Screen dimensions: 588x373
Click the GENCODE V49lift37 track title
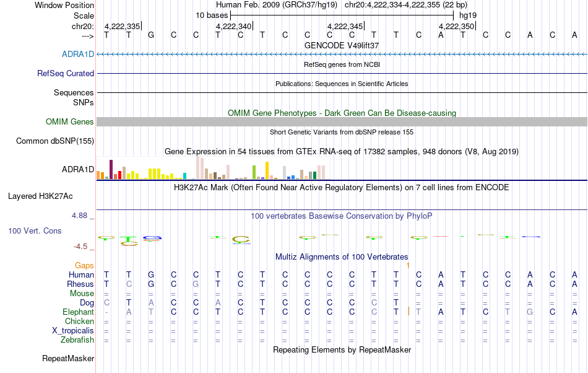click(x=341, y=45)
